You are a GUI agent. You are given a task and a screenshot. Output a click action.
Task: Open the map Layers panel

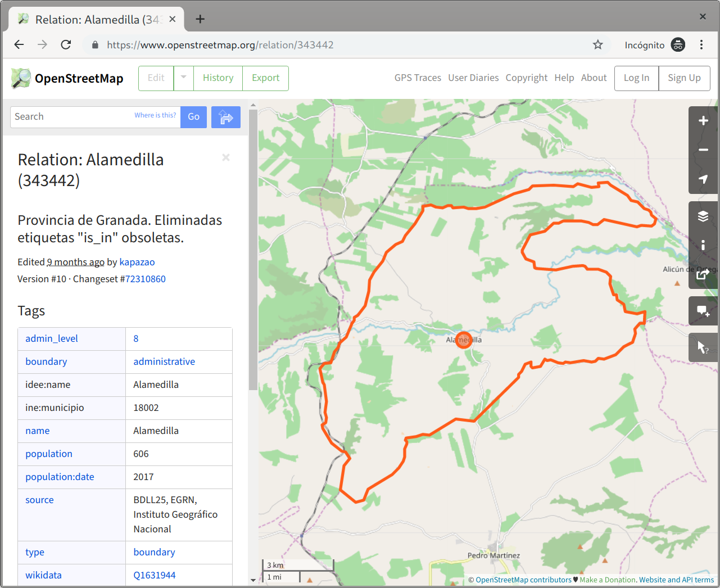point(703,216)
